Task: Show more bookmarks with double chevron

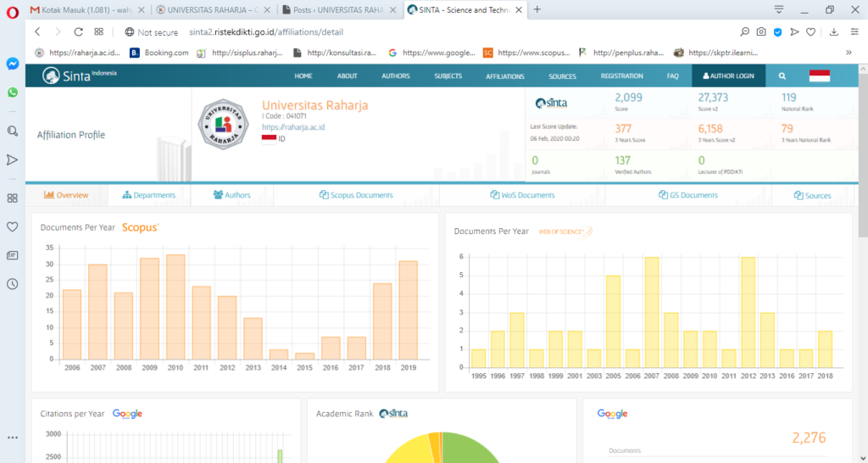Action: coord(849,53)
